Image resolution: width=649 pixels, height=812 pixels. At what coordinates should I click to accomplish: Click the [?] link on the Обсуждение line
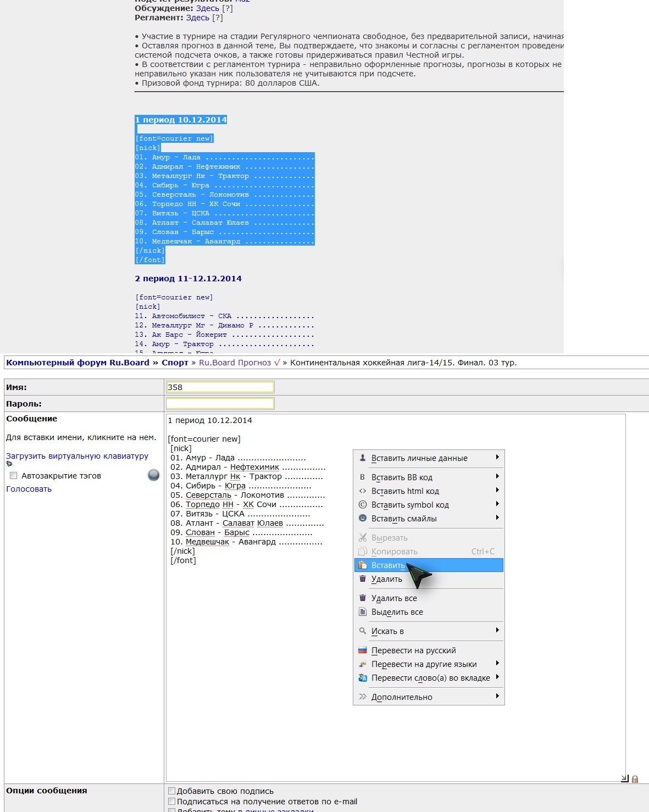pos(228,8)
